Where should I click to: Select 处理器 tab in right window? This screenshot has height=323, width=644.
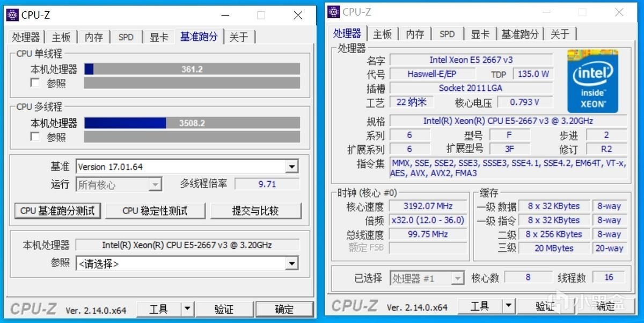tap(347, 33)
